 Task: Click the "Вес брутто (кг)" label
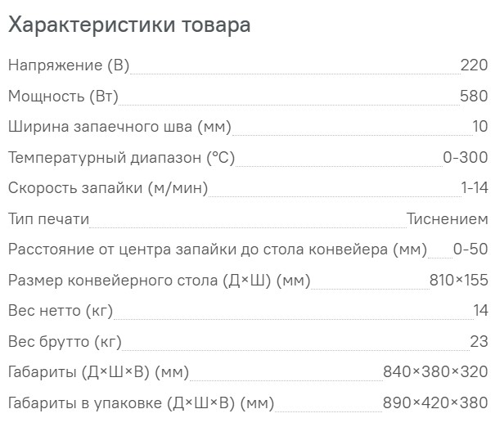[x=65, y=342]
